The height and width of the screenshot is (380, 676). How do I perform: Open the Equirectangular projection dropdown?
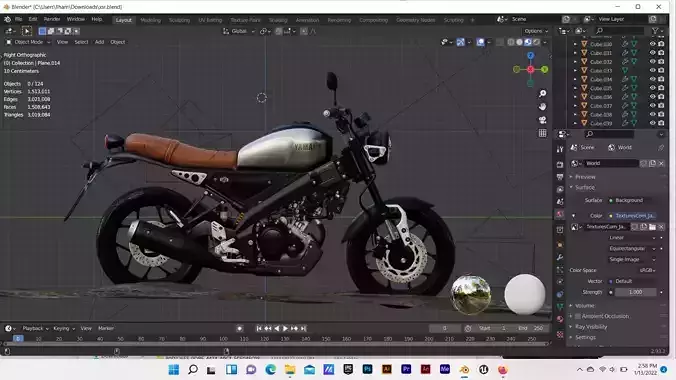[x=632, y=248]
